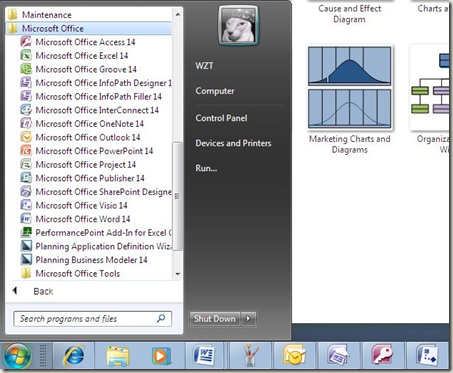Screen dimensions: 453x373
Task: Click the search magnifier icon
Action: click(161, 318)
